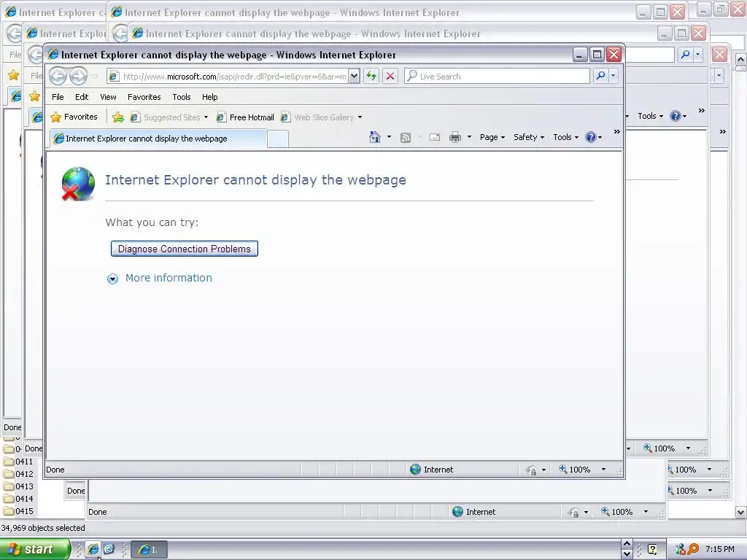Click the page title error heading text

click(x=256, y=180)
